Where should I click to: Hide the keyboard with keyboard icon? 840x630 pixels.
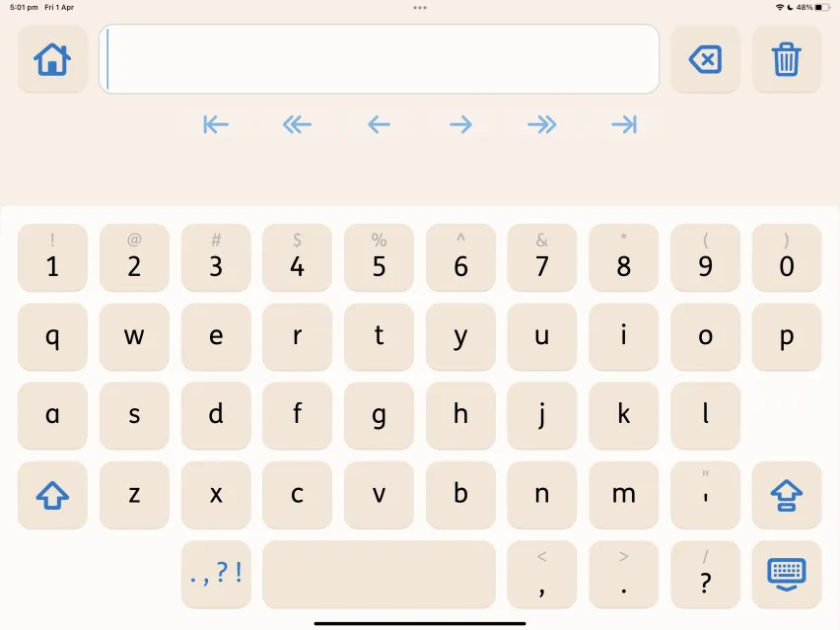[x=787, y=574]
